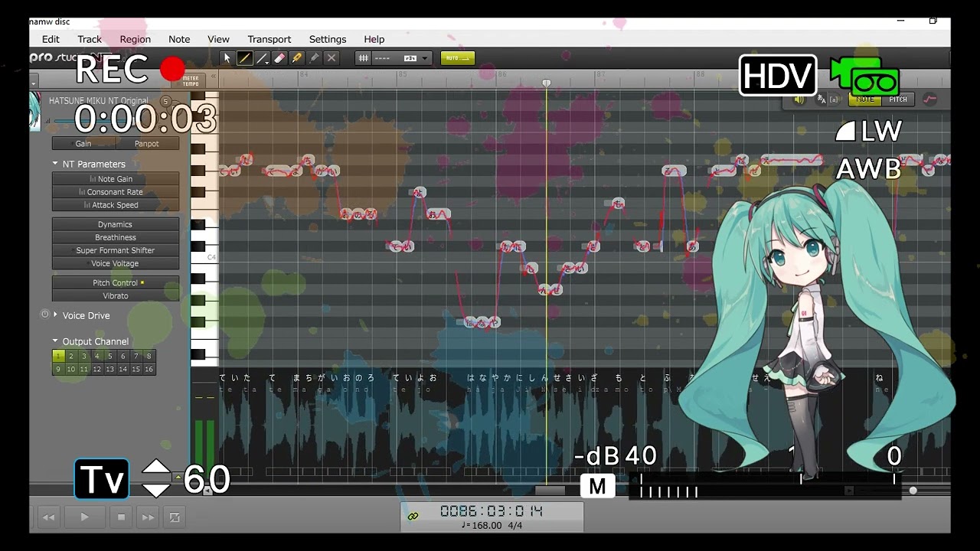Image resolution: width=980 pixels, height=551 pixels.
Task: Toggle the grid snap icon
Action: point(364,58)
